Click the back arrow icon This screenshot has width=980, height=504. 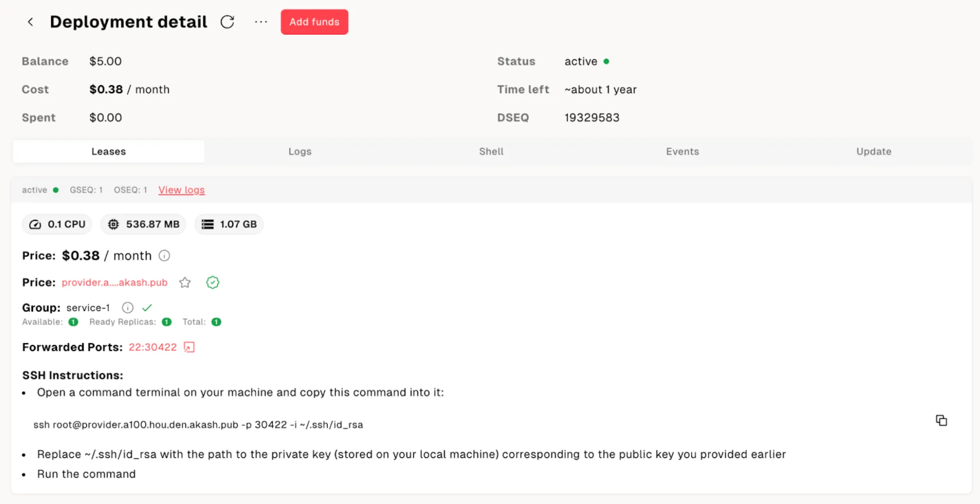(30, 22)
